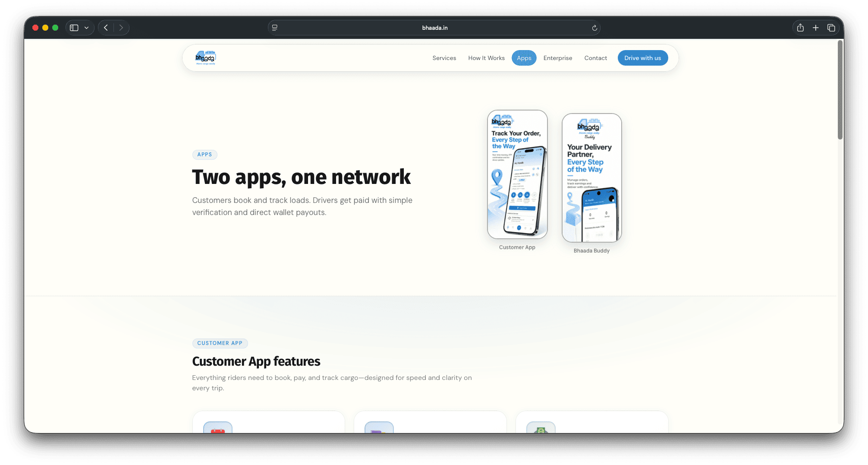Select the bhaada.in address bar
Screen dimensions: 868x465
coord(434,28)
